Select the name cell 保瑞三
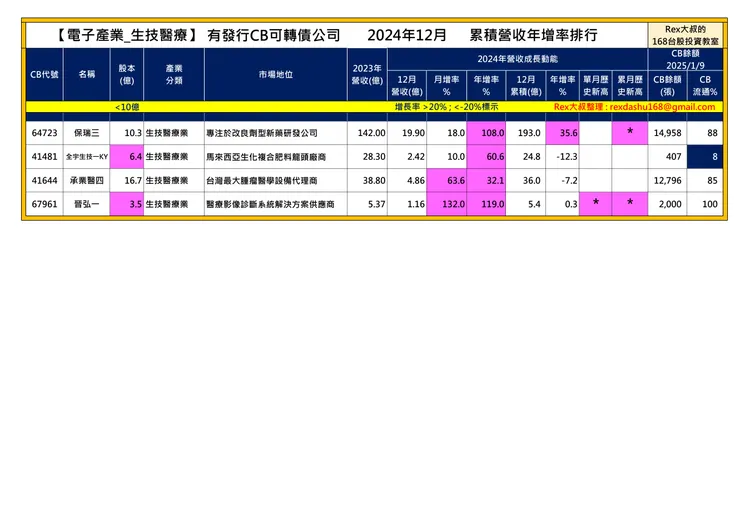The image size is (740, 523). point(87,133)
